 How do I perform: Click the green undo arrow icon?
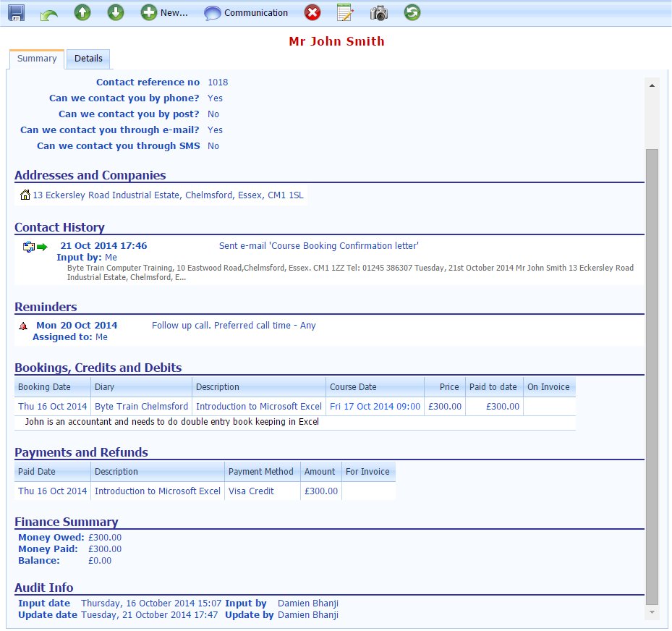(x=49, y=15)
